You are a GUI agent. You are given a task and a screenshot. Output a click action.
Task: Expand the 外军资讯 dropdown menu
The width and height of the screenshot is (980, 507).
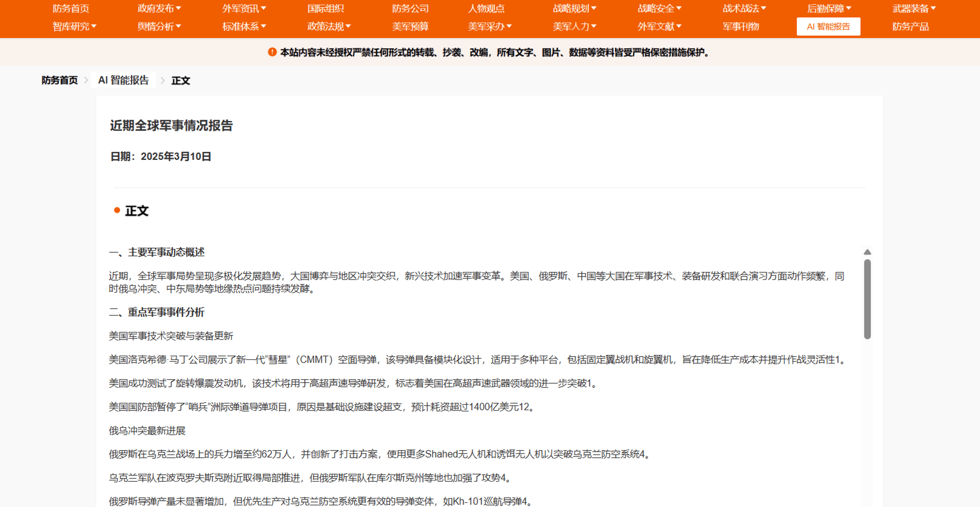(244, 9)
